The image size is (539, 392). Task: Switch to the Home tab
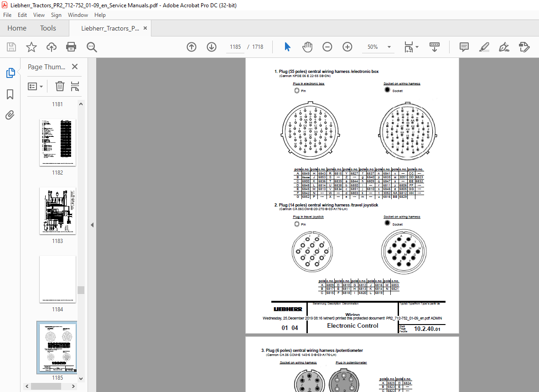[17, 28]
